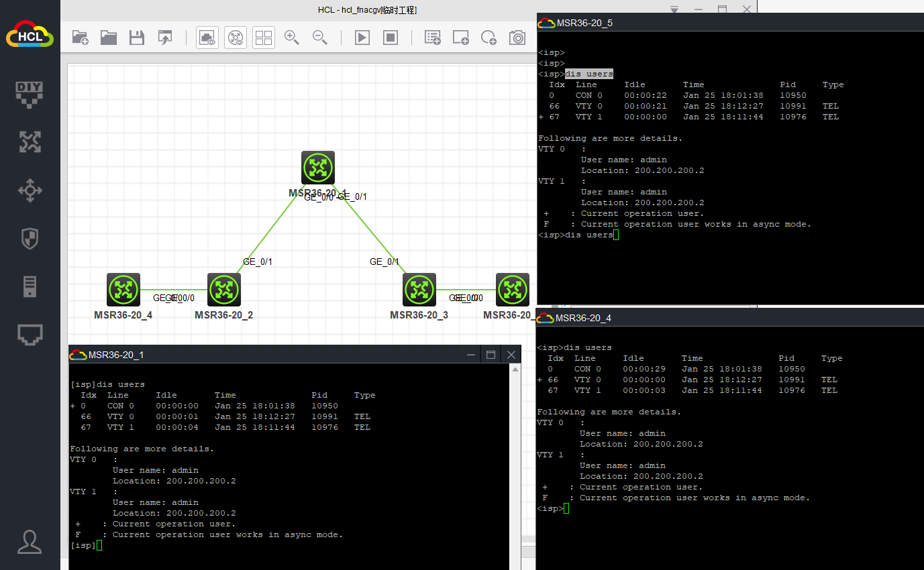Open the DIY device sidebar panel
The height and width of the screenshot is (570, 924).
[30, 94]
